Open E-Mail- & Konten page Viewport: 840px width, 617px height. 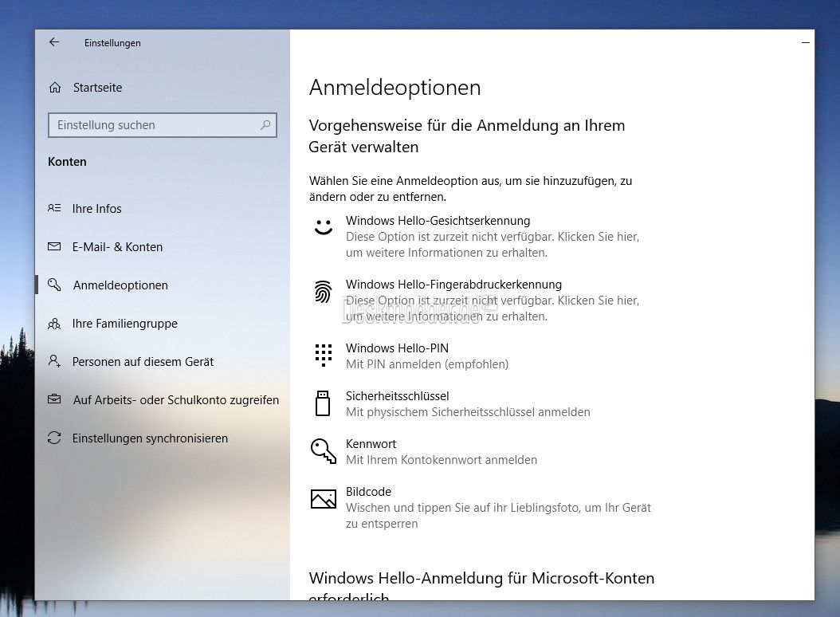coord(117,246)
